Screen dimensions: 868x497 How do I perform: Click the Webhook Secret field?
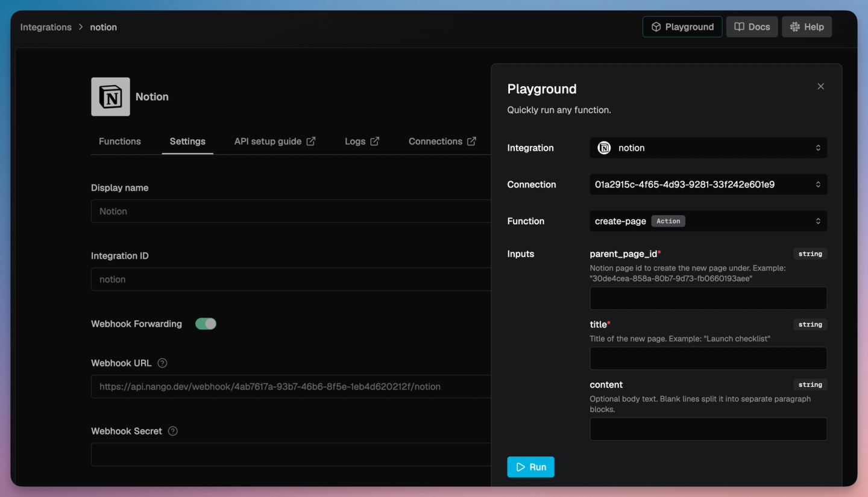coord(291,455)
